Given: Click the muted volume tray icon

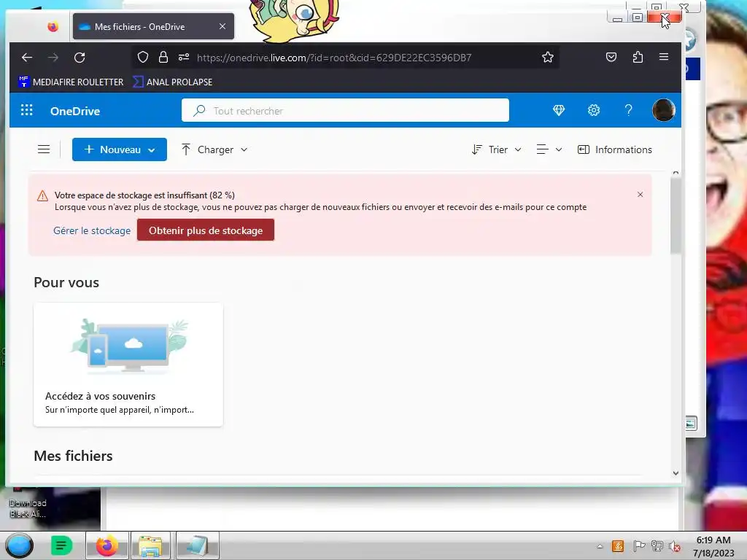Looking at the screenshot, I should pyautogui.click(x=675, y=546).
